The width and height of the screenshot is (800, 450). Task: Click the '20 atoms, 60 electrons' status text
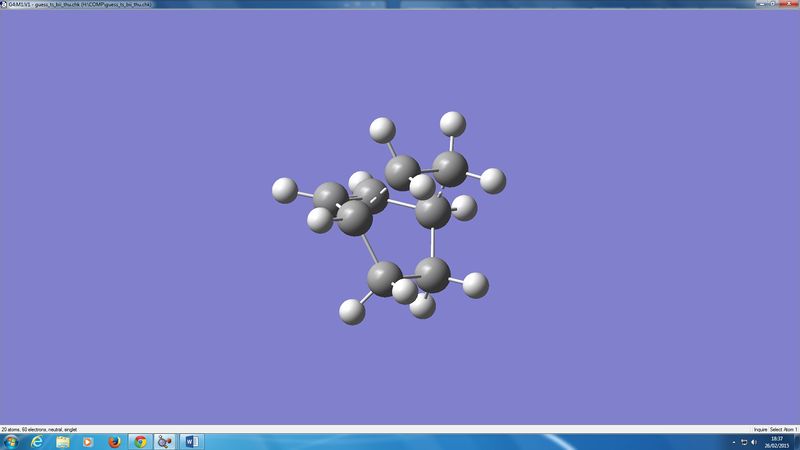coord(39,430)
